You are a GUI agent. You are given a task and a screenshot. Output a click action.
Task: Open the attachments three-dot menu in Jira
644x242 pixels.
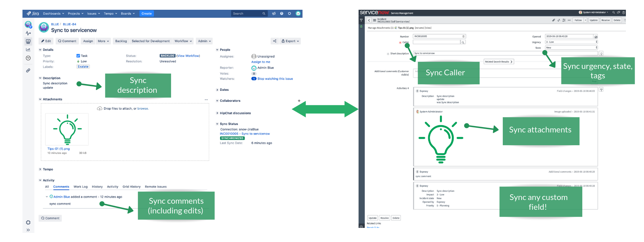(206, 99)
